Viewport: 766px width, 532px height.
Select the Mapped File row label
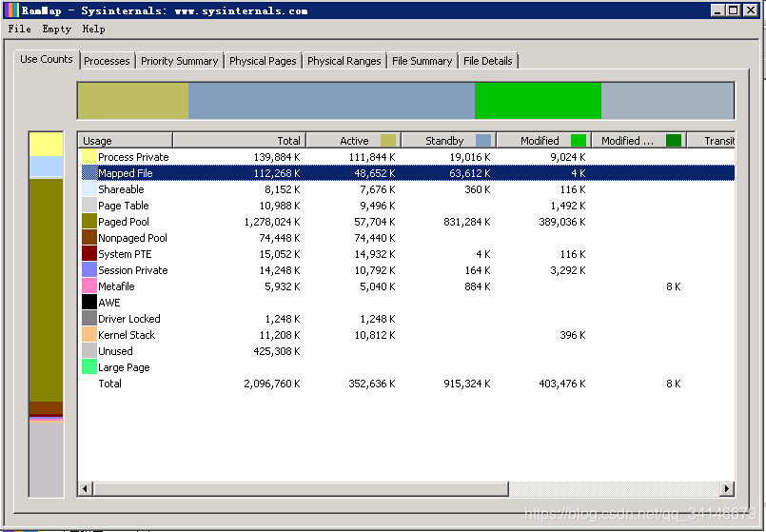(125, 173)
